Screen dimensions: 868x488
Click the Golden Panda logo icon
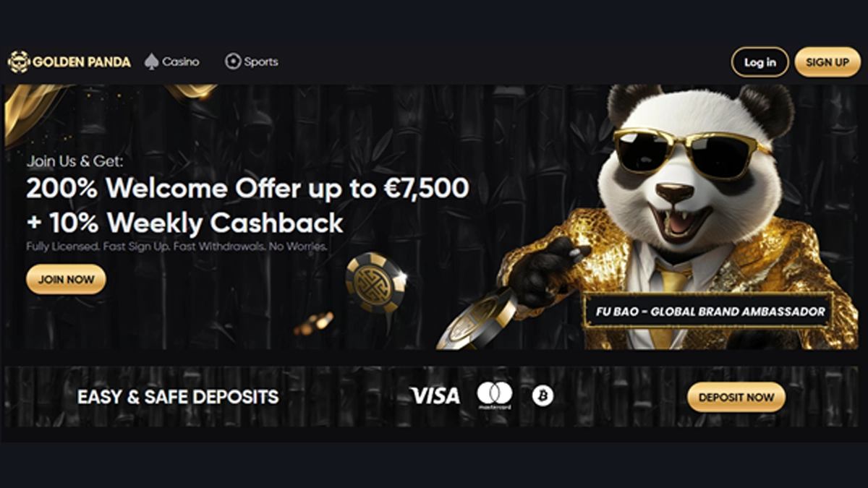pyautogui.click(x=18, y=61)
